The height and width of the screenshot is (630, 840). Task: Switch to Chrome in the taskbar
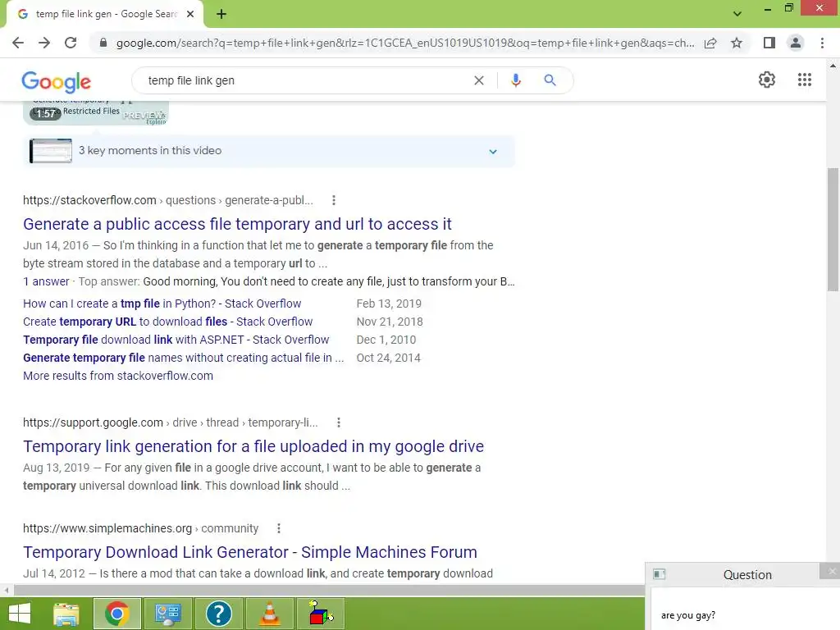coord(116,614)
